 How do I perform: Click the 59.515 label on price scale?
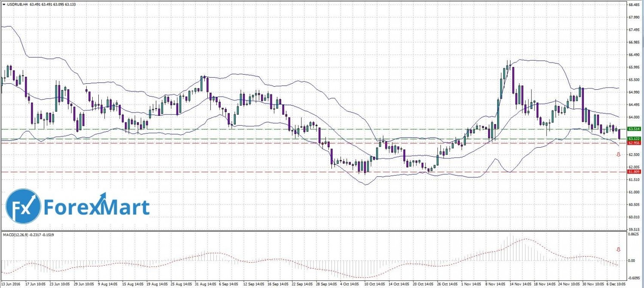click(x=634, y=230)
